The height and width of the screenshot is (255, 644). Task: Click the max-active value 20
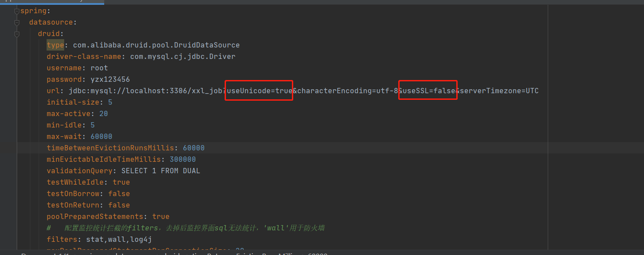(103, 113)
